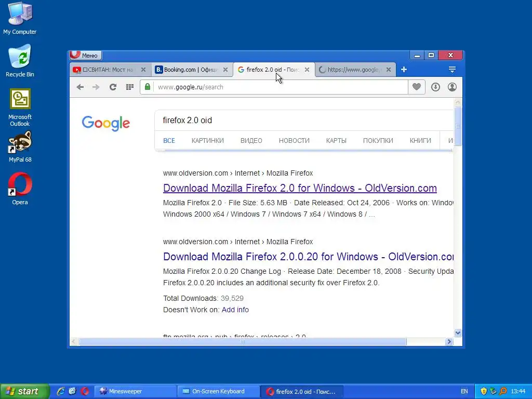Close the firefox 2.0 oid tab

tap(307, 70)
